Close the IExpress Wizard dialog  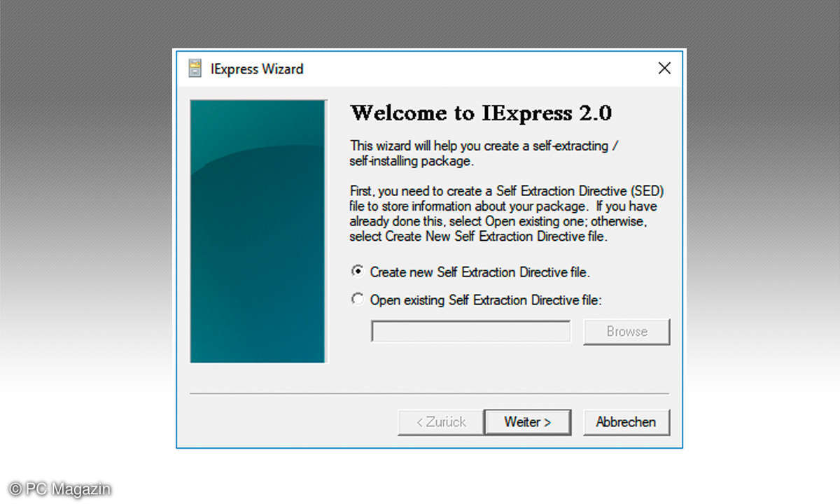pyautogui.click(x=664, y=69)
